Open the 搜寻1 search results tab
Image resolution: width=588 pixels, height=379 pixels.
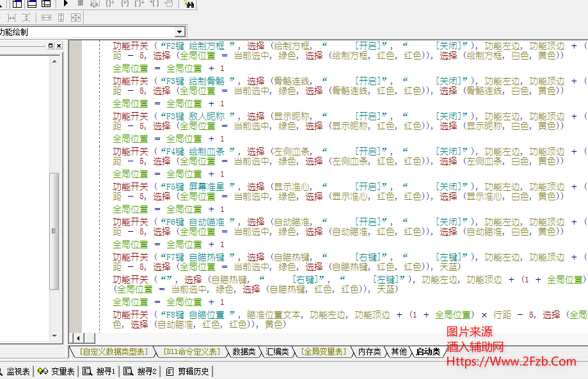tap(100, 371)
